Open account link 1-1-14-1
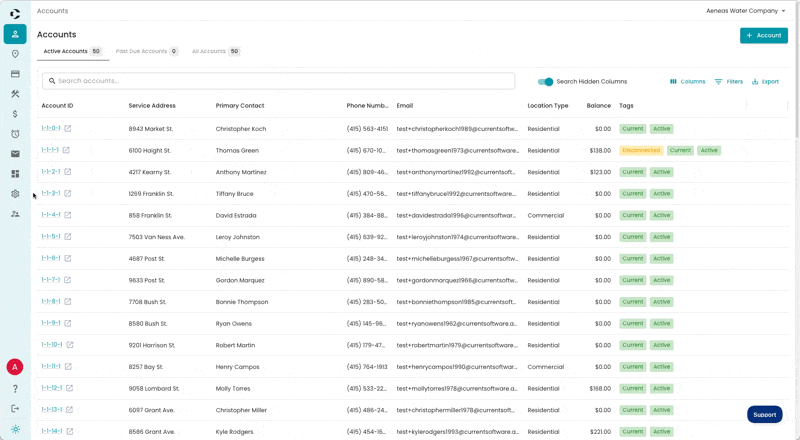800x440 pixels. click(x=52, y=431)
